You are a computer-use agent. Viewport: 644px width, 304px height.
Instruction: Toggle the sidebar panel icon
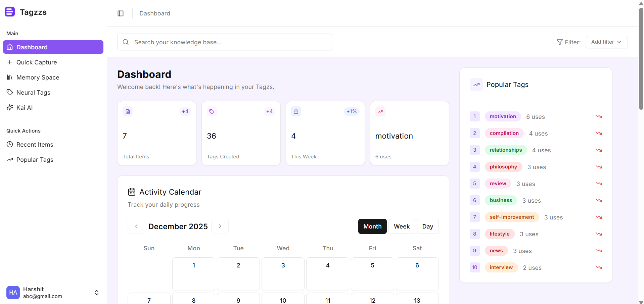click(121, 13)
